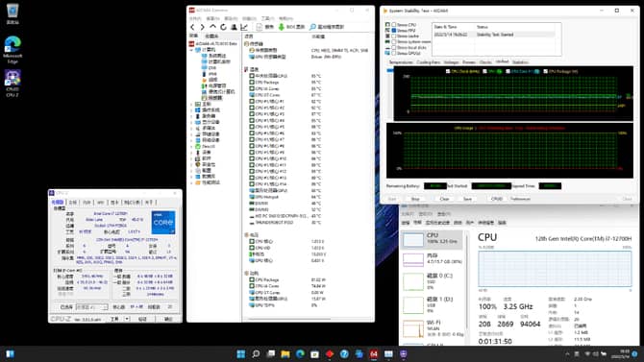Uncheck the Stress FPU checkbox
Image resolution: width=644 pixels, height=362 pixels.
pos(394,31)
